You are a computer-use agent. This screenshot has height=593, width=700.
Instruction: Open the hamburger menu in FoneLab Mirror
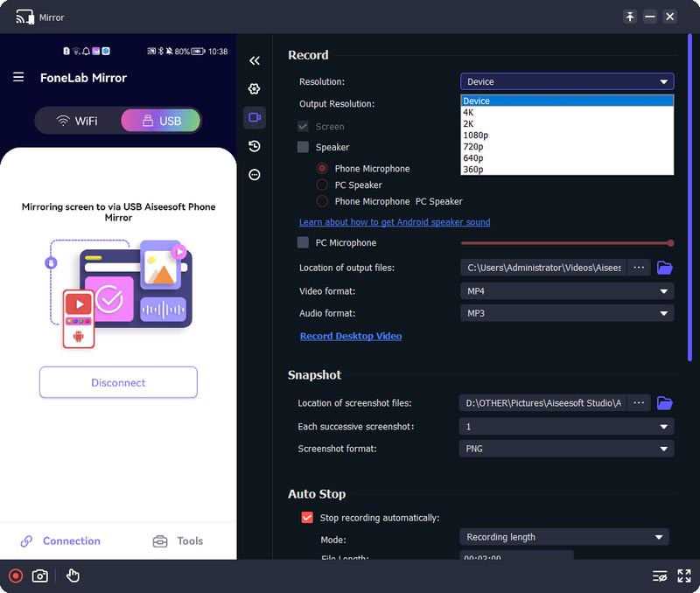(x=18, y=78)
